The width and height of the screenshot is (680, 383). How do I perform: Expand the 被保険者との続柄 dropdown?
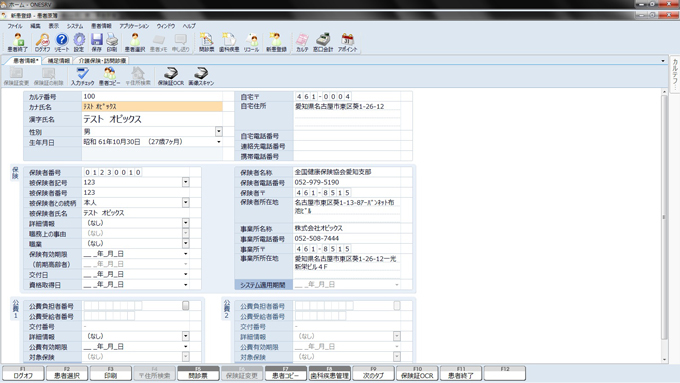[186, 203]
